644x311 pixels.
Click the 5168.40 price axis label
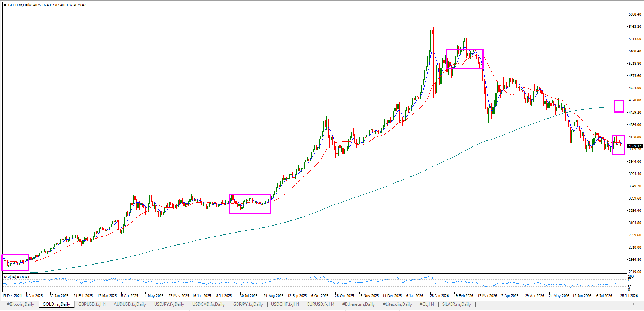635,51
